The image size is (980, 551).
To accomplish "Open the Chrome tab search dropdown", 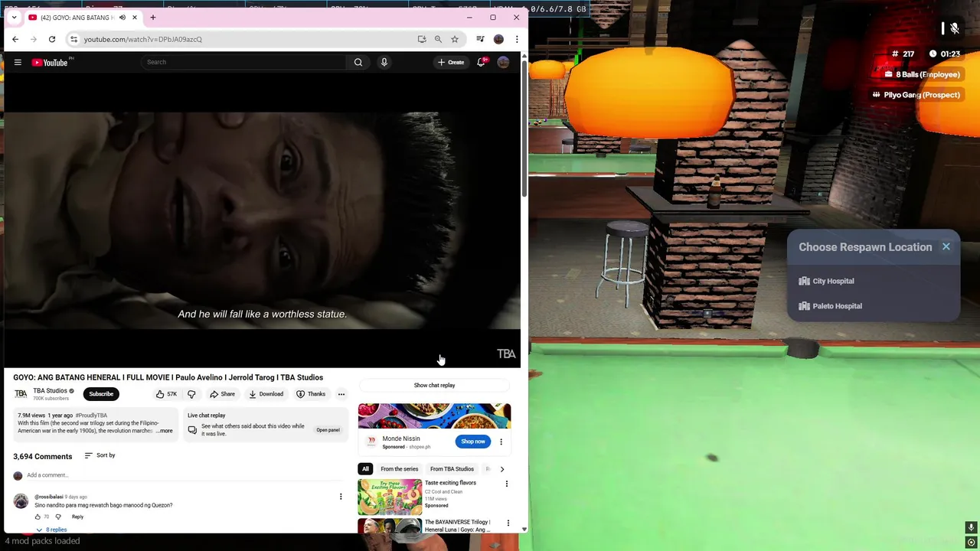I will (14, 18).
